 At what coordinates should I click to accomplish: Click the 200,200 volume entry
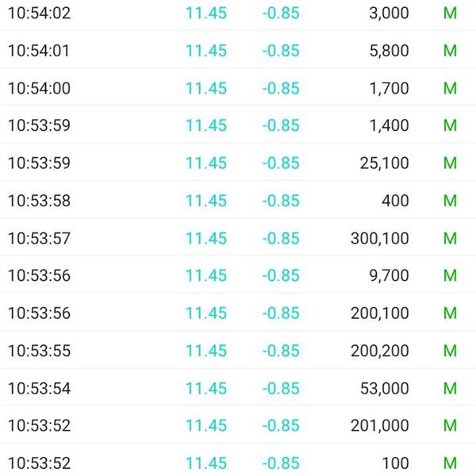coord(379,351)
